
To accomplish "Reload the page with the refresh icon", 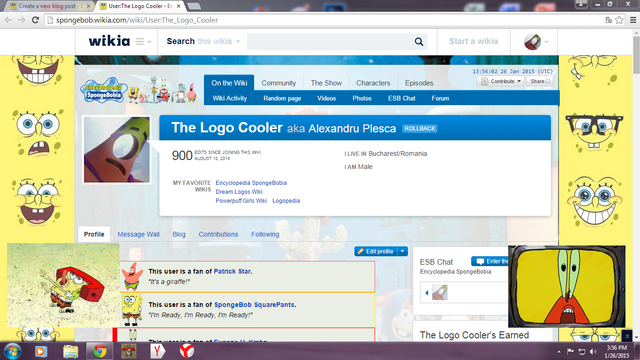I will (x=35, y=20).
